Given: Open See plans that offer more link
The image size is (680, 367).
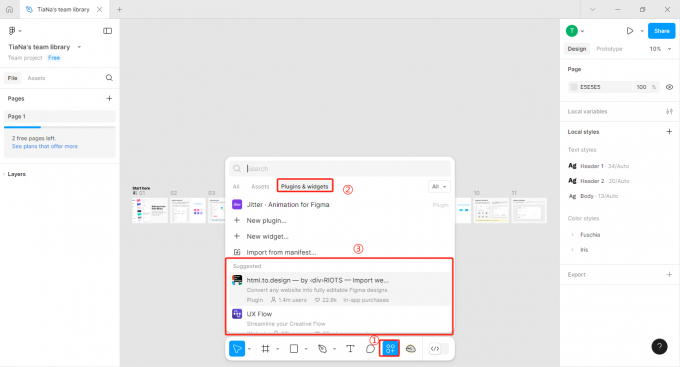Looking at the screenshot, I should point(45,147).
